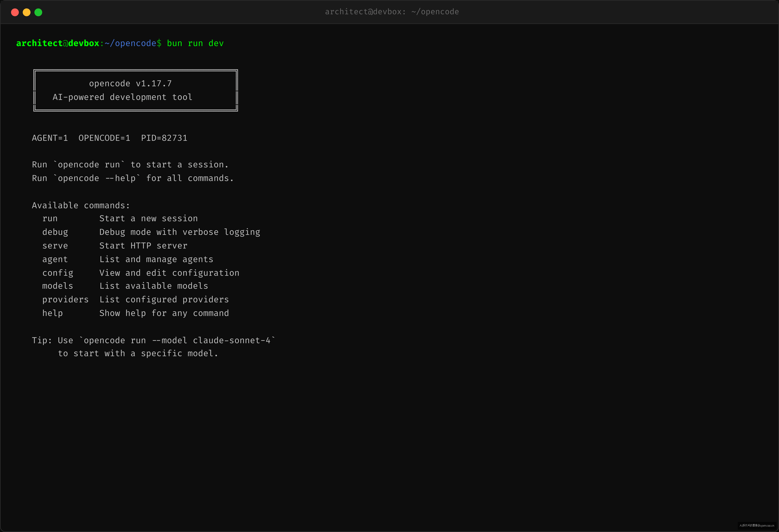
Task: Select the banner text "opencode v1.17.7"
Action: [130, 83]
